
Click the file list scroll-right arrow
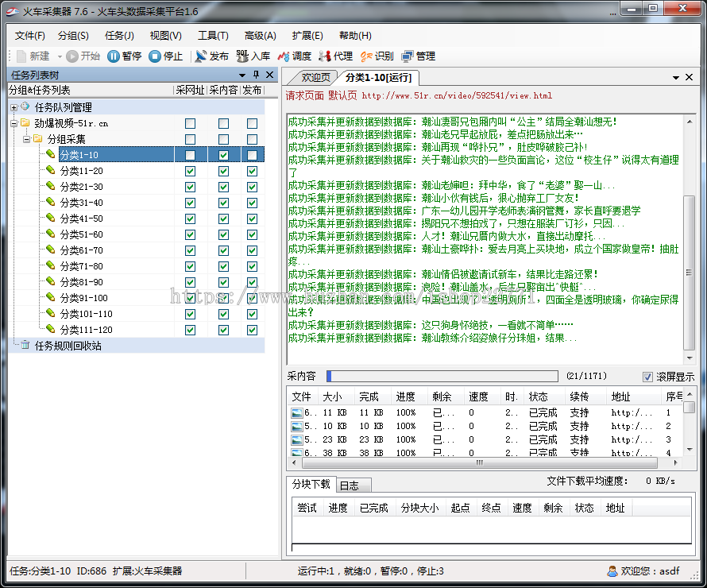(x=675, y=462)
